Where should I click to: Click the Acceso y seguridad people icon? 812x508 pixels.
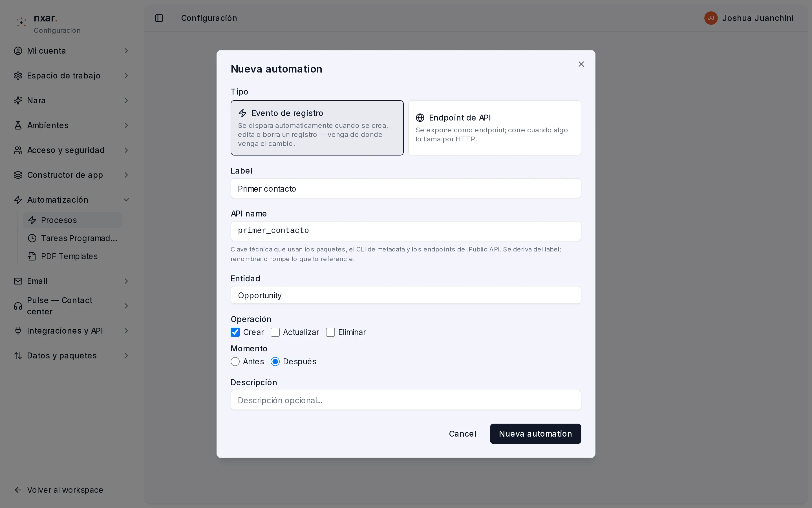click(x=18, y=150)
